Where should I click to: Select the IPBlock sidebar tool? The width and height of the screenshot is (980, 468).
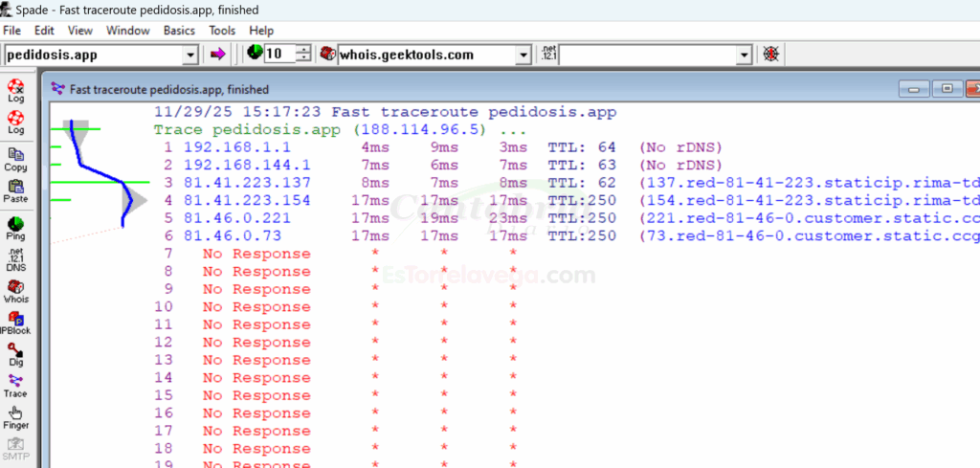pyautogui.click(x=15, y=323)
